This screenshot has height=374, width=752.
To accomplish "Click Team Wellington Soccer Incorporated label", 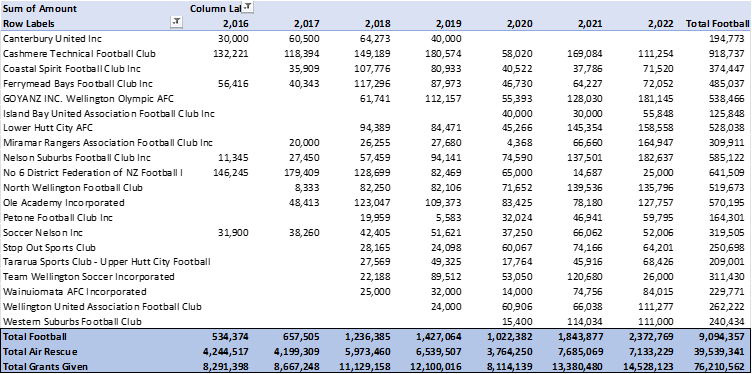I will (x=89, y=277).
